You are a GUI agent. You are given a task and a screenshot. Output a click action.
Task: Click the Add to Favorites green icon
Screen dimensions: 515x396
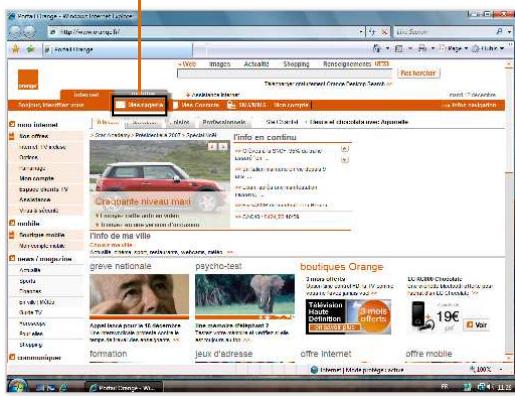coord(31,49)
